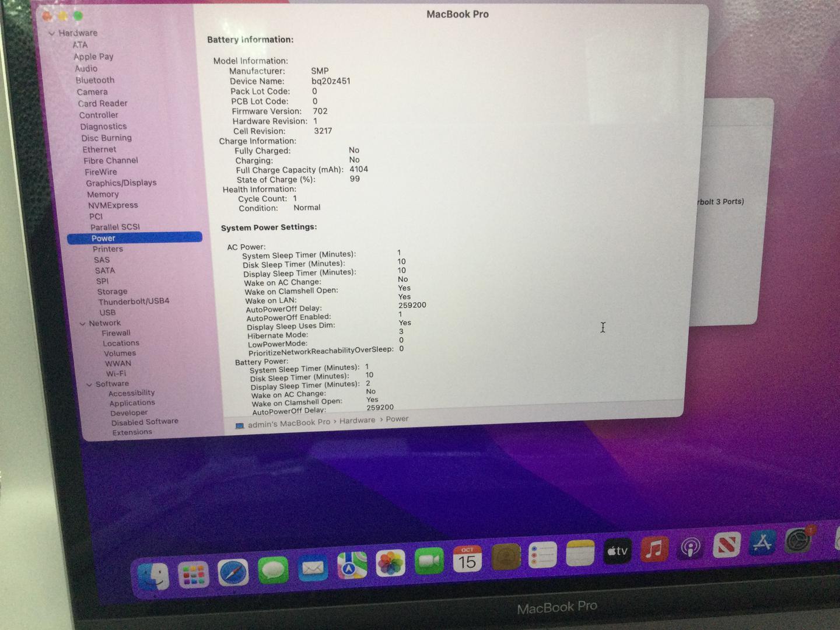Image resolution: width=840 pixels, height=630 pixels.
Task: Open Reminders from the Dock
Action: coord(542,555)
